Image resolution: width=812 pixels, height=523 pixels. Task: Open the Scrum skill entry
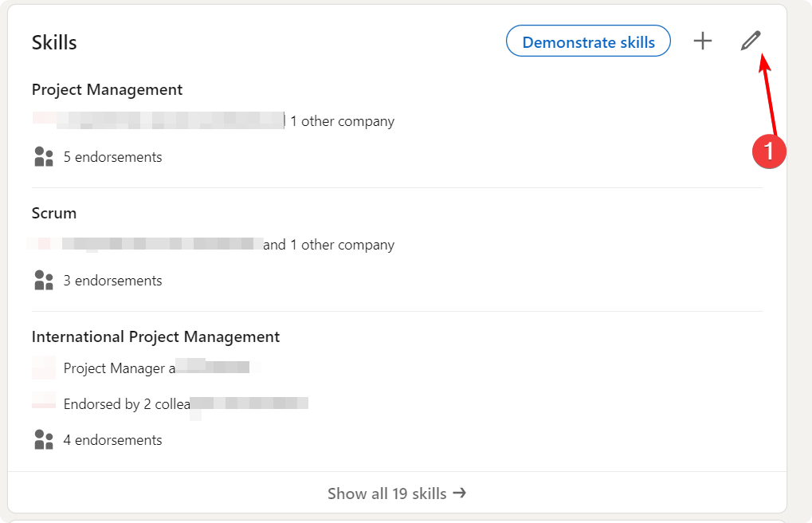coord(54,213)
